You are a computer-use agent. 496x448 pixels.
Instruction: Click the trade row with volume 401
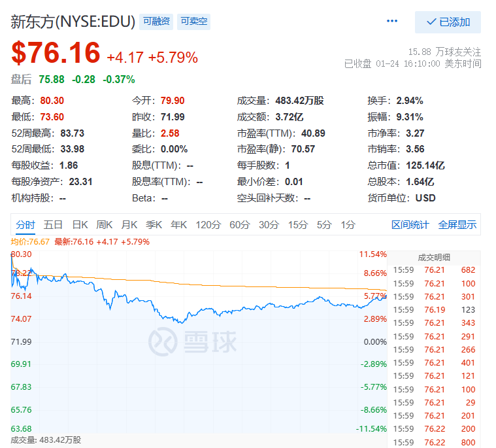click(434, 363)
